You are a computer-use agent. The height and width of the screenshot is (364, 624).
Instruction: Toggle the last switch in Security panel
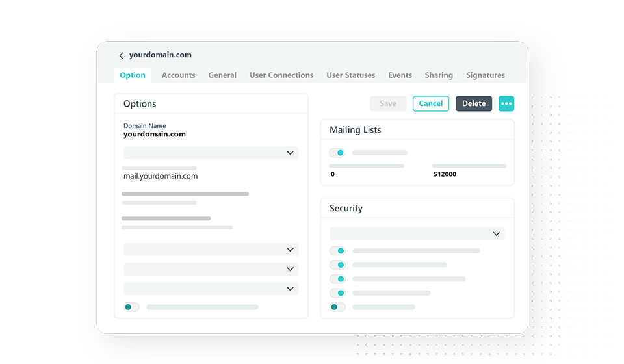coord(337,307)
